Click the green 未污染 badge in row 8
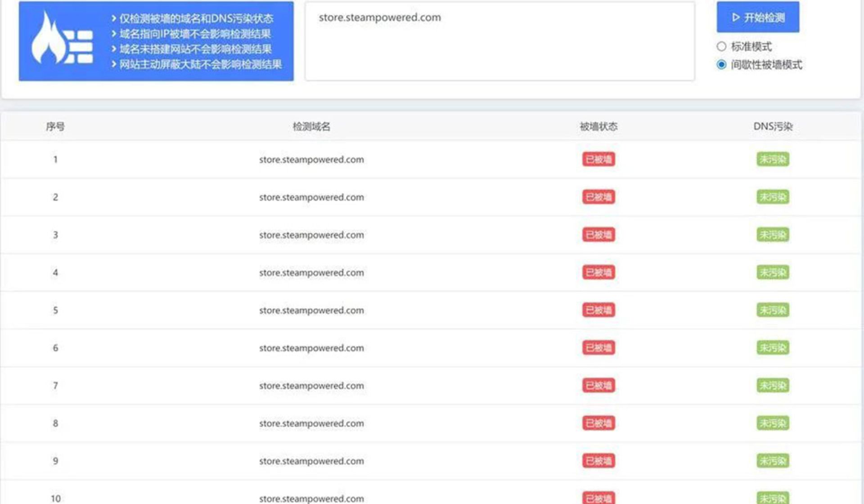The height and width of the screenshot is (504, 864). [773, 423]
